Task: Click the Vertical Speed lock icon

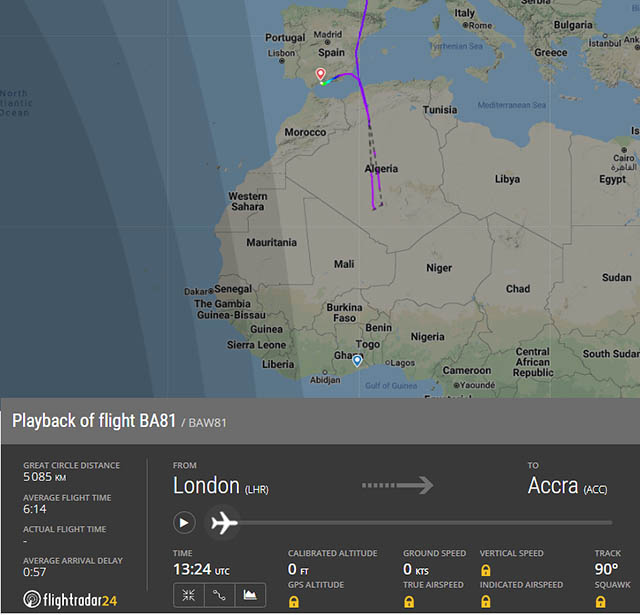Action: 486,569
